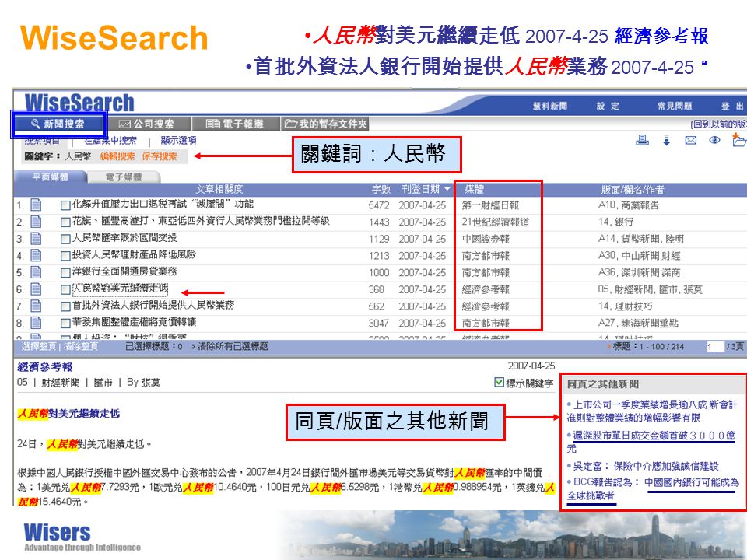Open related news 上市公司一季度業績增長逾八成
The width and height of the screenshot is (747, 560).
coord(652,411)
